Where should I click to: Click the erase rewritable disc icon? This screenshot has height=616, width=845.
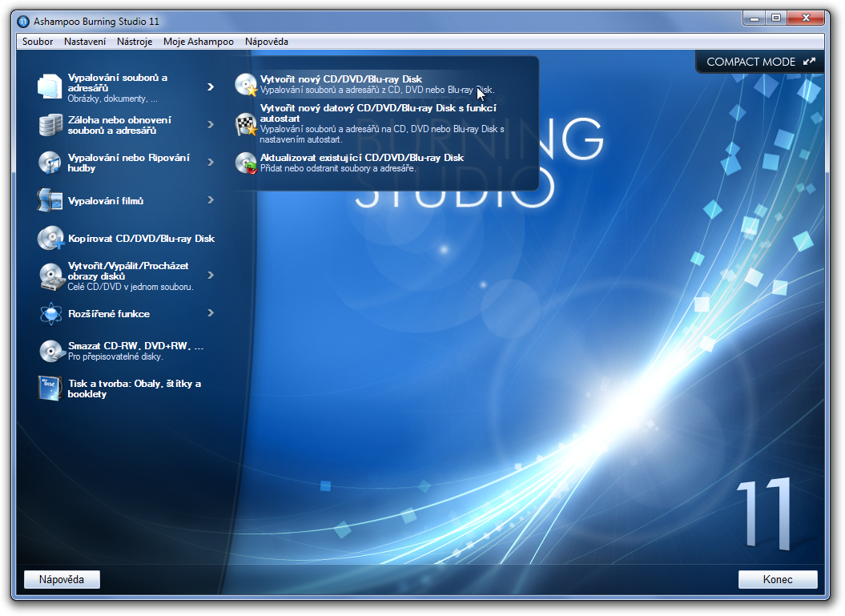(x=52, y=351)
